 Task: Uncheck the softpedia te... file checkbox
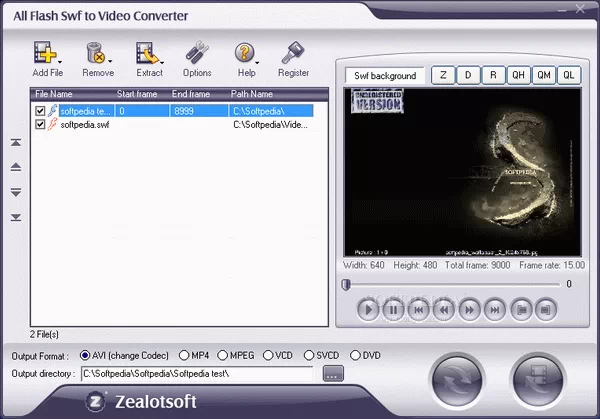(40, 111)
